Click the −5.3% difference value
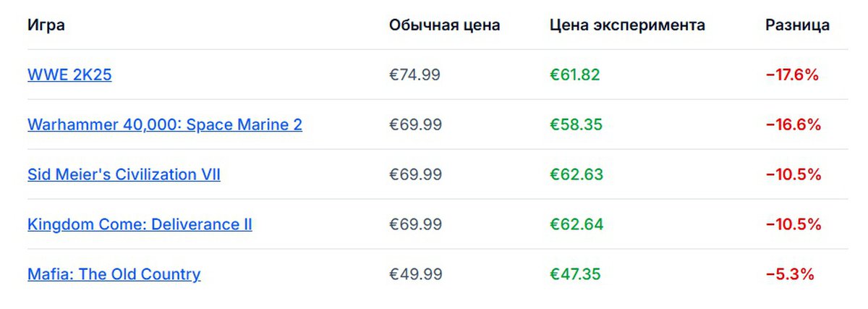The image size is (868, 309). (789, 274)
